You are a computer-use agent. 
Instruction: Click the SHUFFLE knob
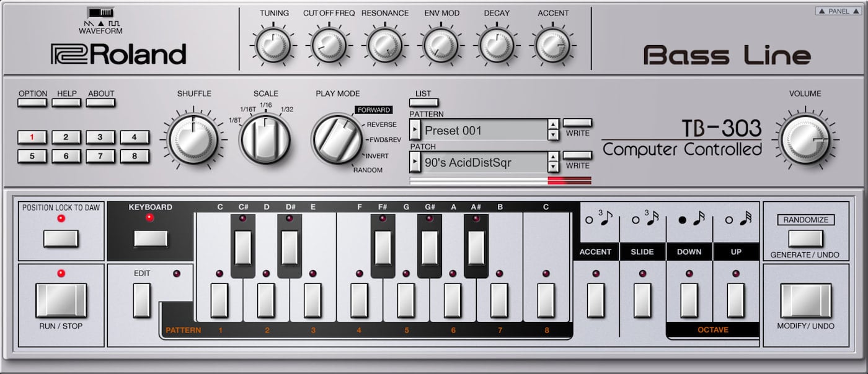194,139
